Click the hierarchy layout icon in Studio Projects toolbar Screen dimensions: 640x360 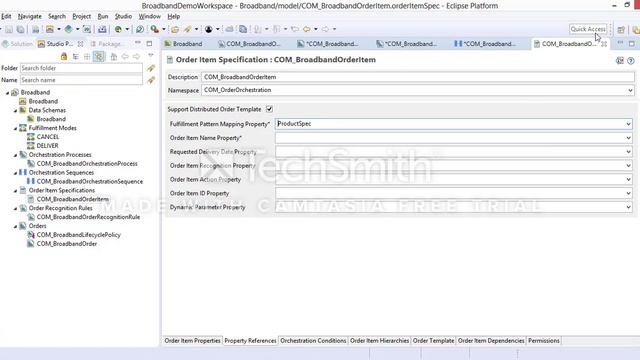click(76, 56)
